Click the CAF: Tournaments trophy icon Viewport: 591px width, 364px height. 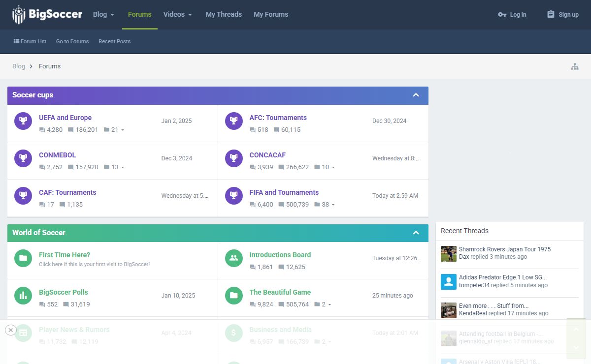[x=23, y=195]
